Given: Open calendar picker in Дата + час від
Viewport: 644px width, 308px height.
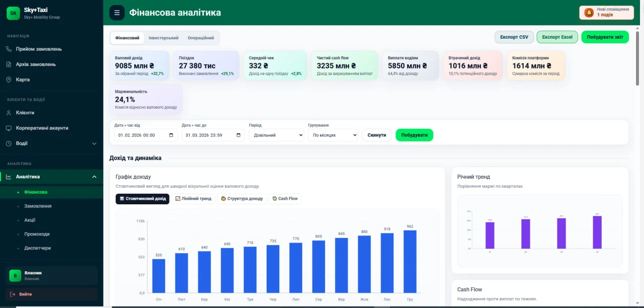Looking at the screenshot, I should click(171, 135).
